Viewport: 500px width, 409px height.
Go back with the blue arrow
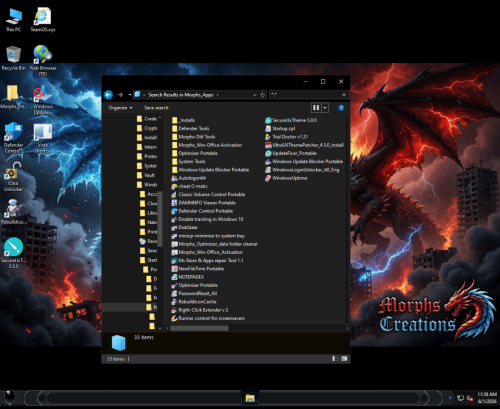[x=109, y=95]
